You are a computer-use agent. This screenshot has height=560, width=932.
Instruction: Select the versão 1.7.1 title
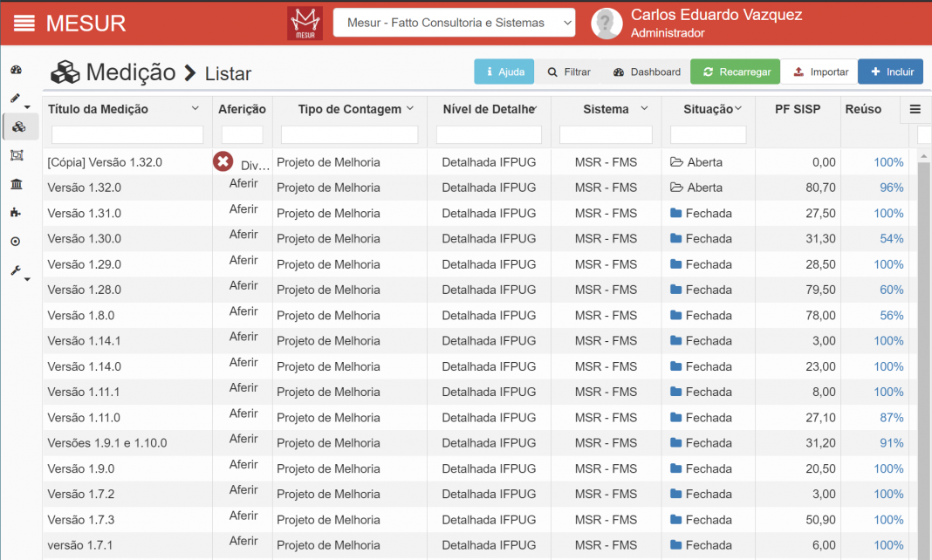[x=80, y=545]
